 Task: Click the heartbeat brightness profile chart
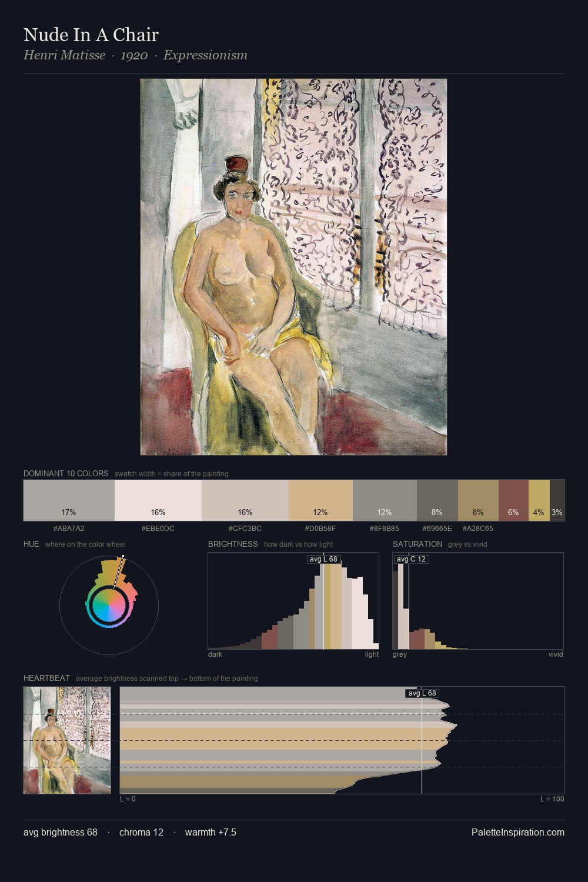tap(342, 740)
